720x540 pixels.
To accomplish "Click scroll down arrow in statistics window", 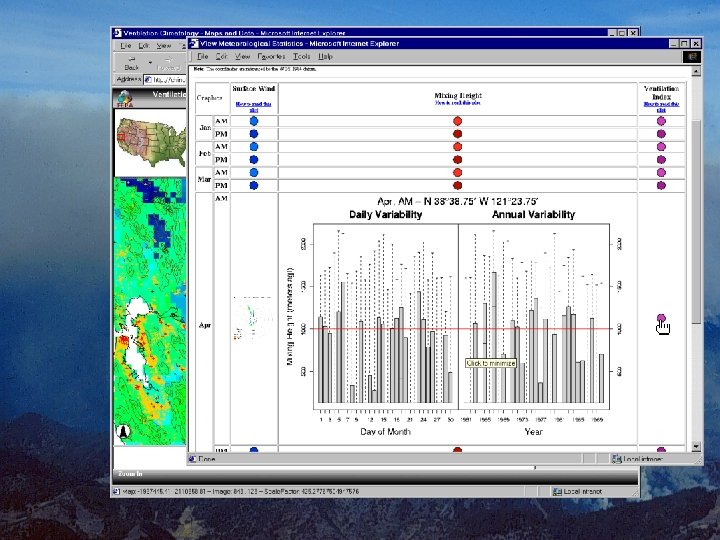I will pyautogui.click(x=696, y=446).
